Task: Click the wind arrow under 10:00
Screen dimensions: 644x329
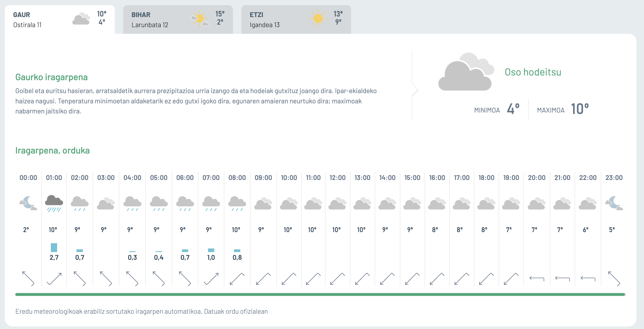Action: [x=289, y=279]
